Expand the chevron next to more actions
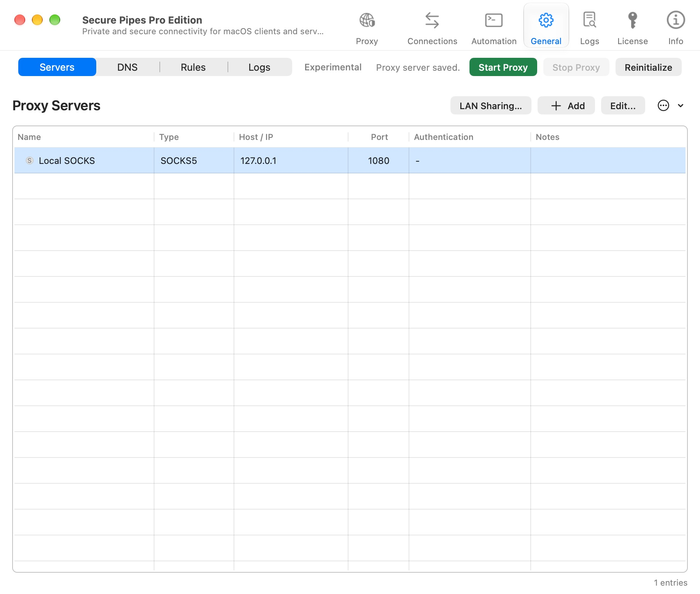The image size is (700, 594). [681, 106]
